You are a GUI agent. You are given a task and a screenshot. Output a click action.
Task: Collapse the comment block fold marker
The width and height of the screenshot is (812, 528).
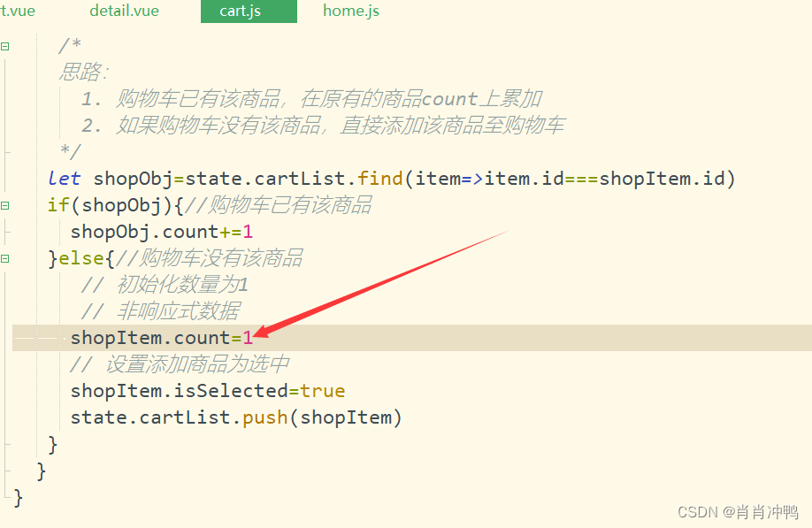click(x=5, y=47)
